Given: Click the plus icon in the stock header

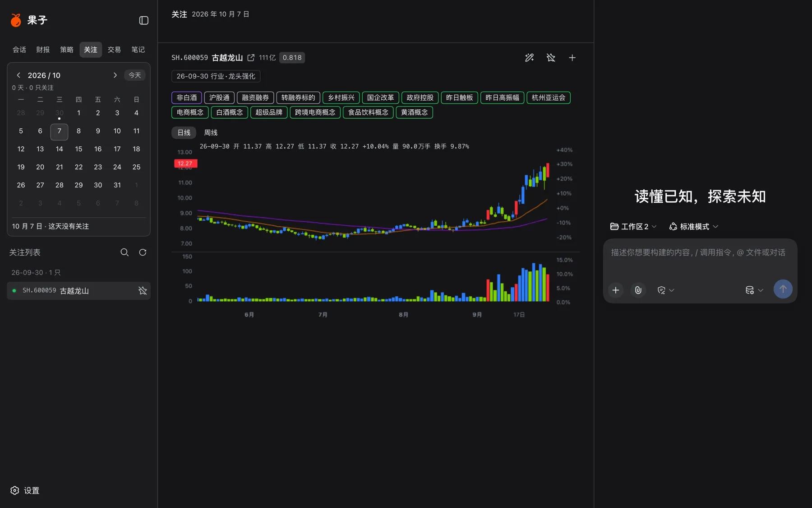Looking at the screenshot, I should [x=572, y=58].
